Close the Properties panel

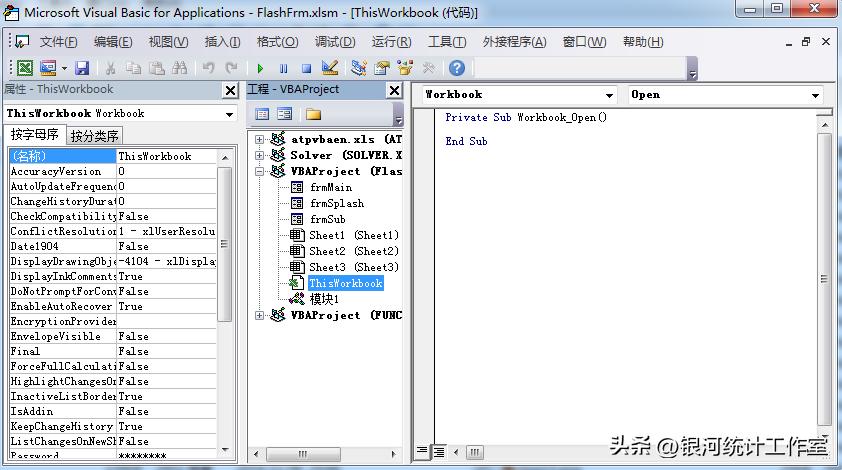[230, 90]
